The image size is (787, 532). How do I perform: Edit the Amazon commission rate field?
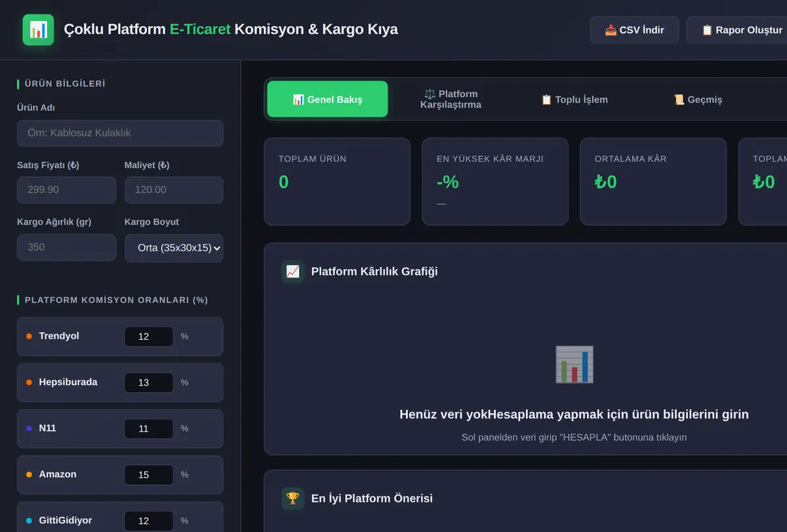coord(149,474)
